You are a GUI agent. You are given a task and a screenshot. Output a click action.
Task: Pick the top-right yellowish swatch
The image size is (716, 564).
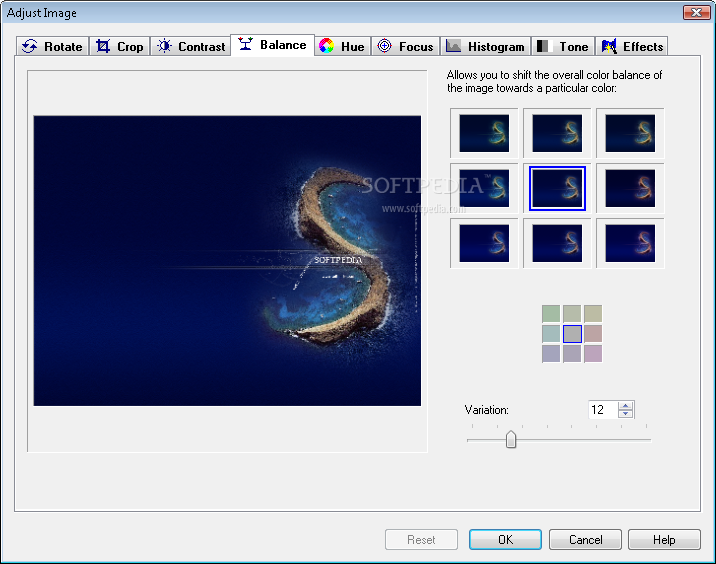[593, 314]
